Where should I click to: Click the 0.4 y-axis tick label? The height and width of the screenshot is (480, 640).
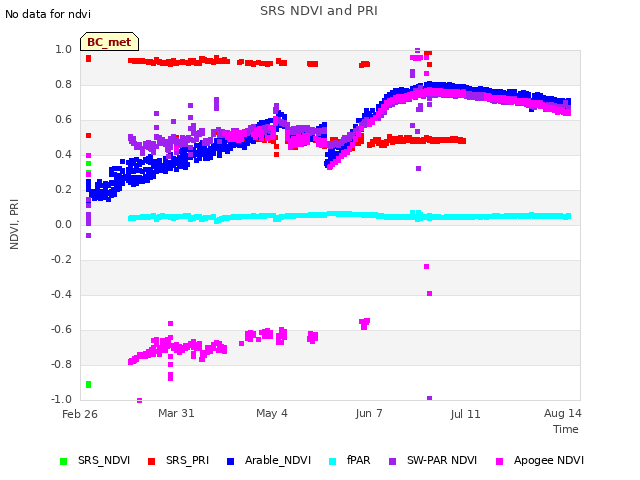coord(64,154)
